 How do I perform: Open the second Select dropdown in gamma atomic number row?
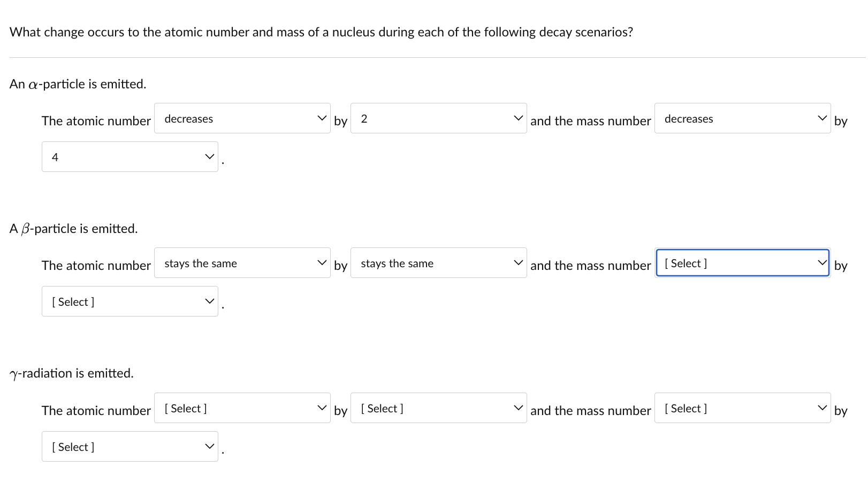[438, 408]
